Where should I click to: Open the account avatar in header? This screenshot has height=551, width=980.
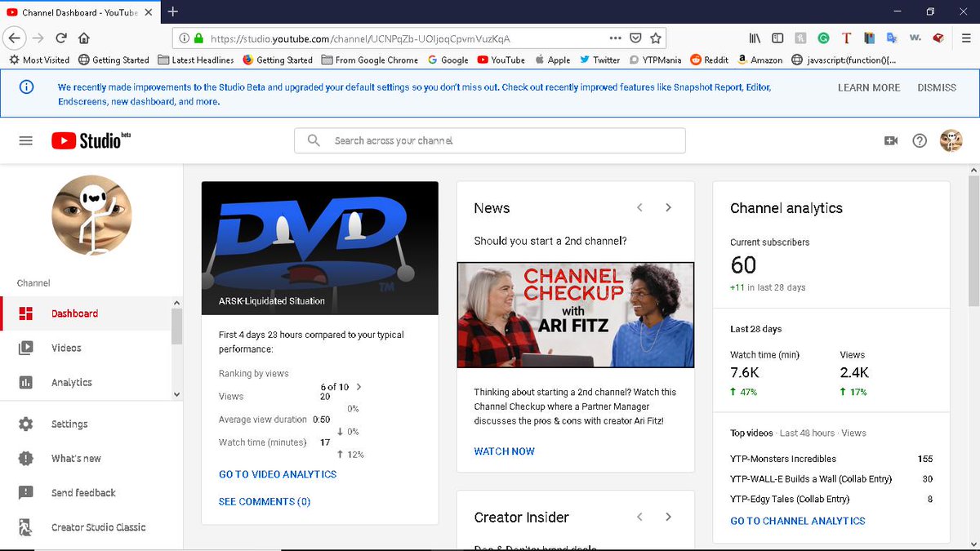[x=951, y=140]
